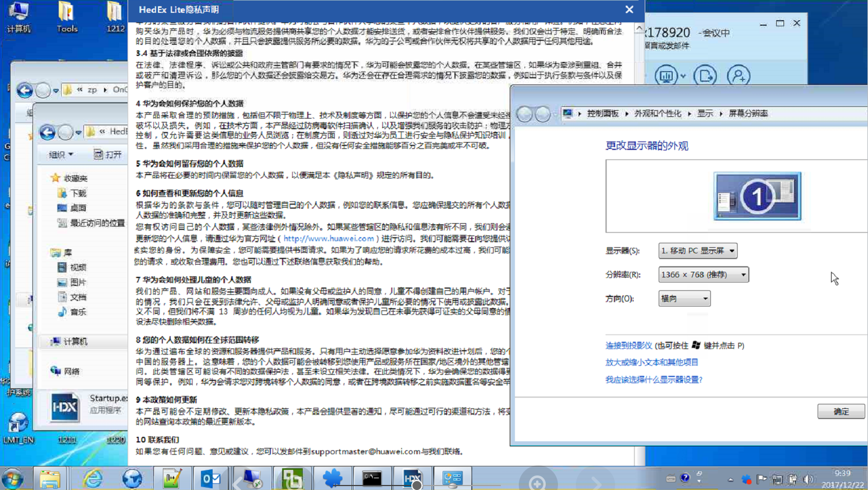Screen dimensions: 868x490
Task: Open recent locations dropdown in HedEx Explorer
Action: pyautogui.click(x=78, y=133)
